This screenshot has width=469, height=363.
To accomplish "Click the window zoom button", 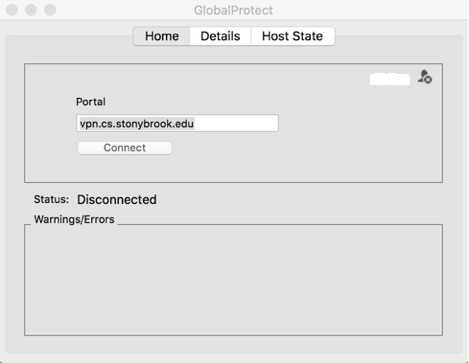I will [x=50, y=10].
